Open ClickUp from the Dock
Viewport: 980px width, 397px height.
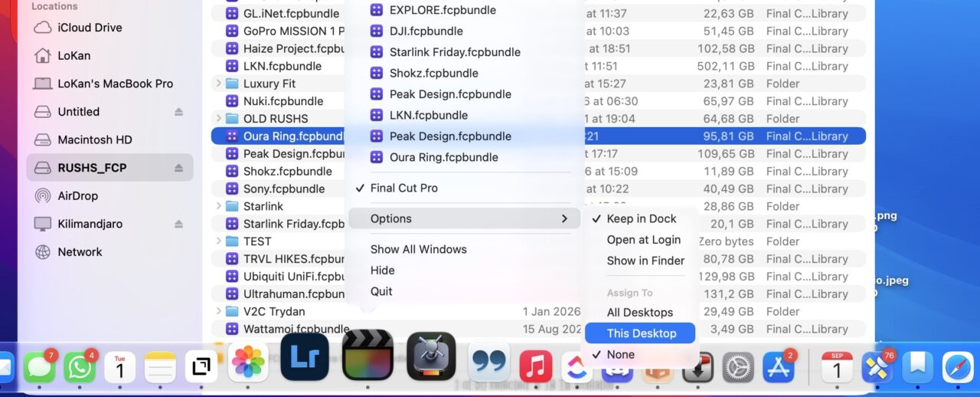pos(576,367)
